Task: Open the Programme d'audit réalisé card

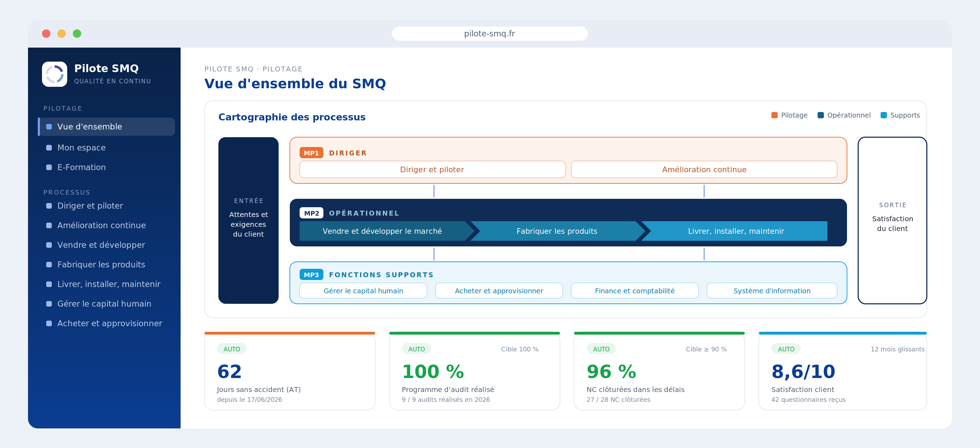Action: (x=474, y=371)
